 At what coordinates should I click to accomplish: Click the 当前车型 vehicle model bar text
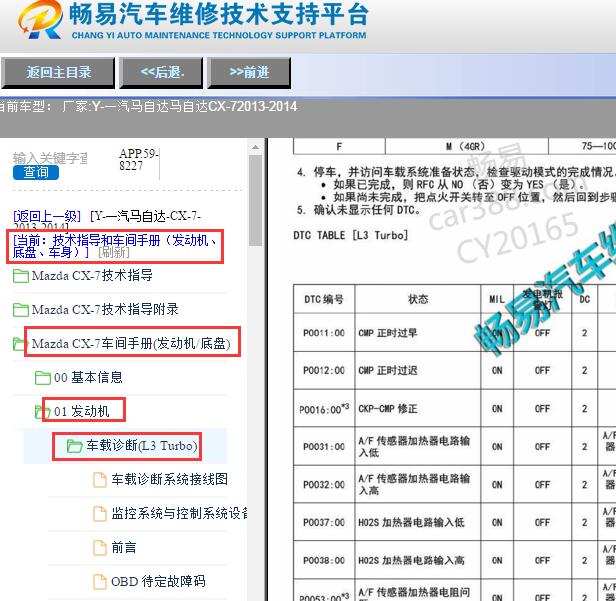[x=148, y=106]
